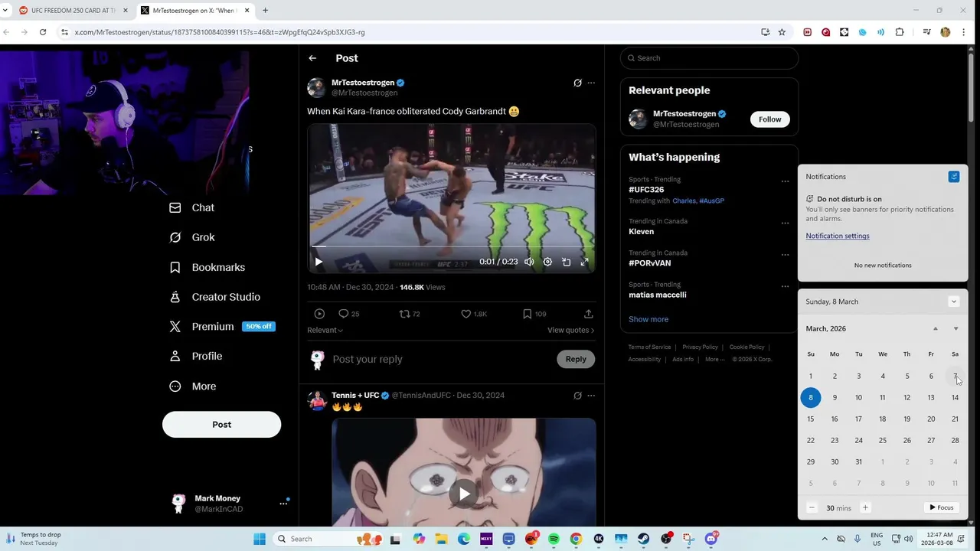This screenshot has height=551, width=980.
Task: Click the back arrow beside Post heading
Action: pyautogui.click(x=312, y=58)
